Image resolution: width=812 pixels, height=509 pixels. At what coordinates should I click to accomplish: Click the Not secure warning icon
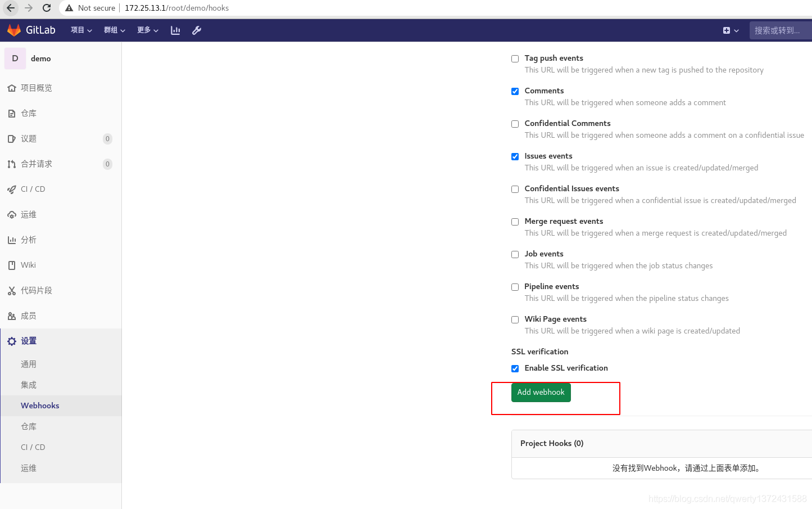point(69,8)
